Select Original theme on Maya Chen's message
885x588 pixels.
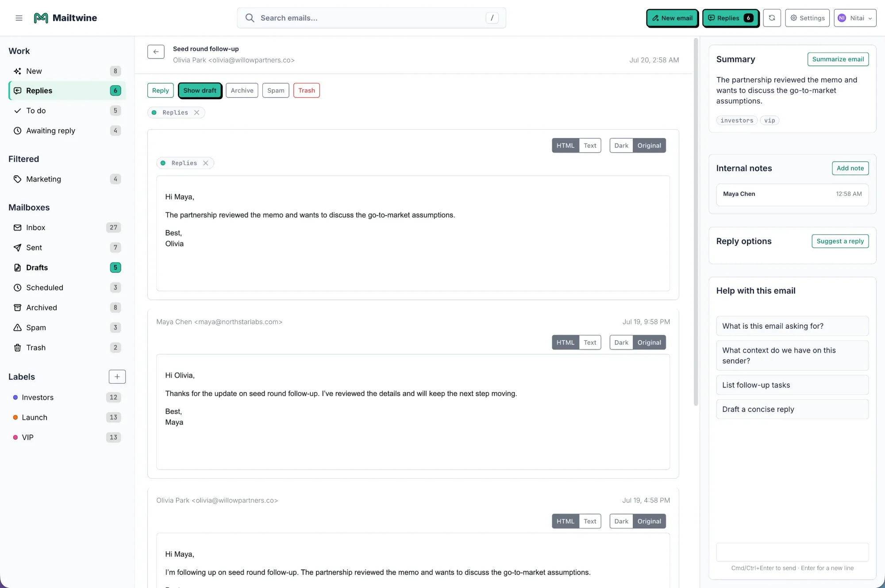(x=649, y=342)
